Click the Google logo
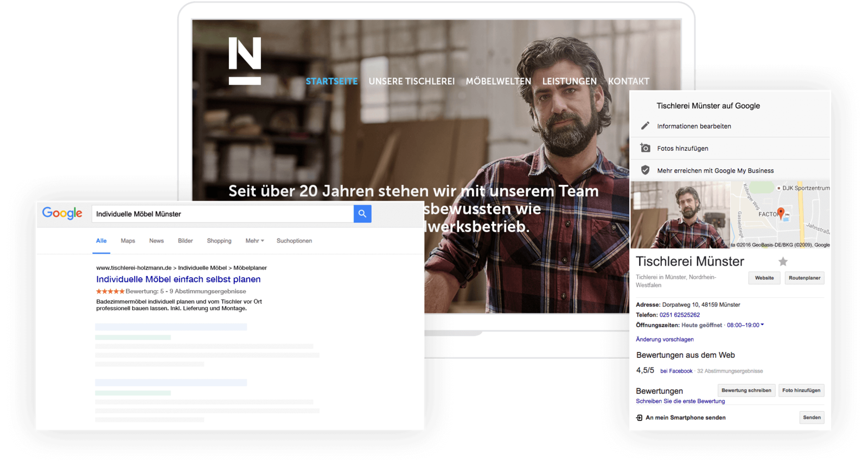Viewport: 868px width, 468px height. tap(62, 213)
